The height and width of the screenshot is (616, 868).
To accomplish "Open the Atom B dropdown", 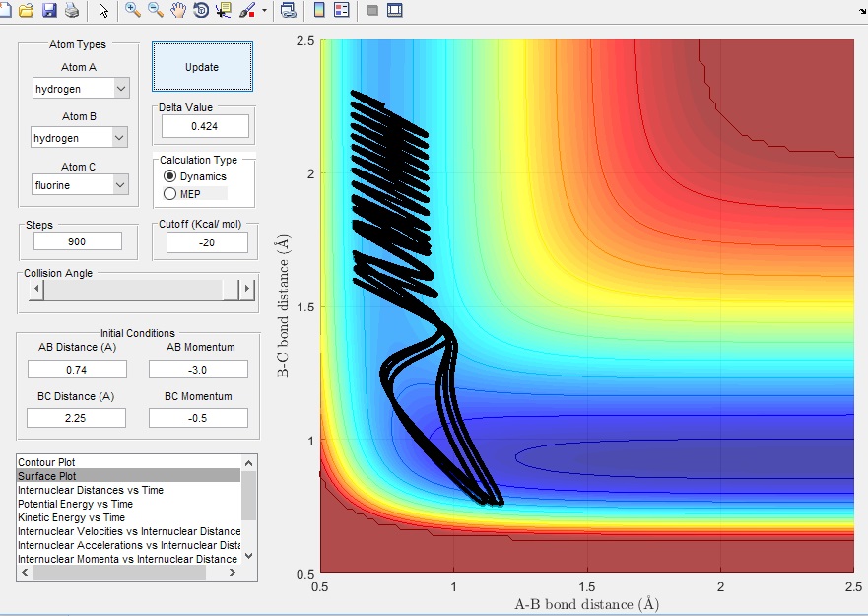I will (x=80, y=138).
